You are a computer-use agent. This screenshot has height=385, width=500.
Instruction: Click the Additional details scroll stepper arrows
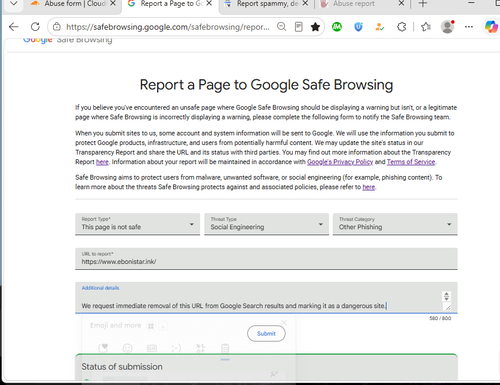coord(446,296)
